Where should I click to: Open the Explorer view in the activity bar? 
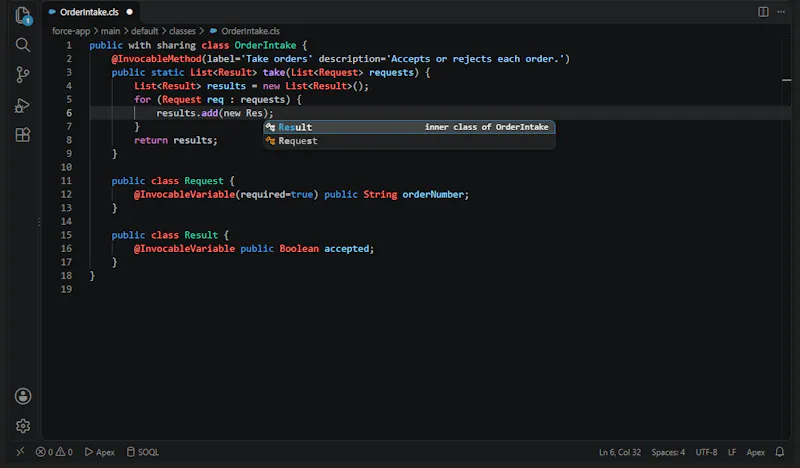tap(23, 15)
